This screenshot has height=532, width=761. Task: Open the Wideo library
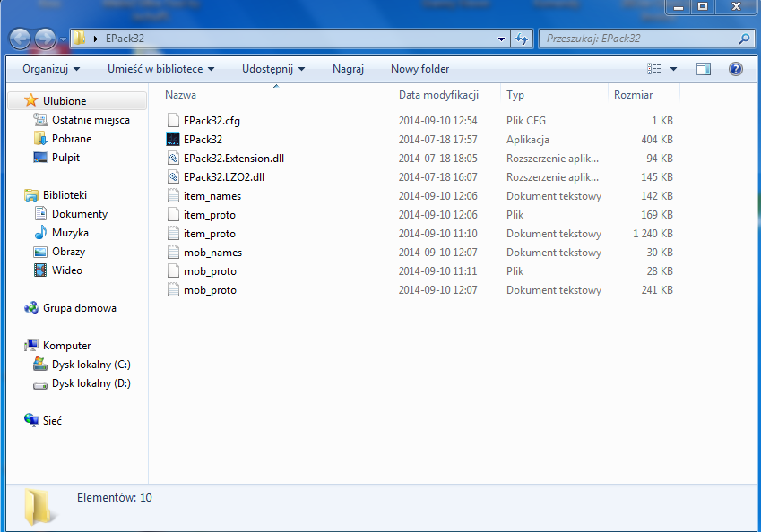[x=67, y=270]
